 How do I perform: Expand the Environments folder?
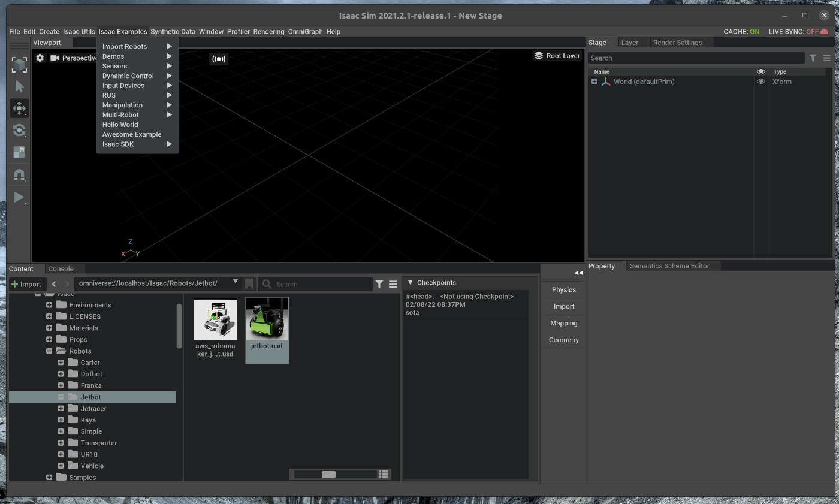(x=49, y=305)
